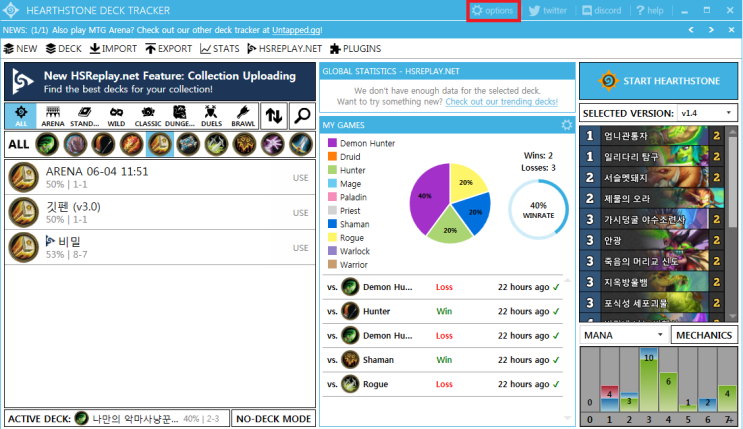Open the PLUGINS menu
The height and width of the screenshot is (429, 743).
355,49
